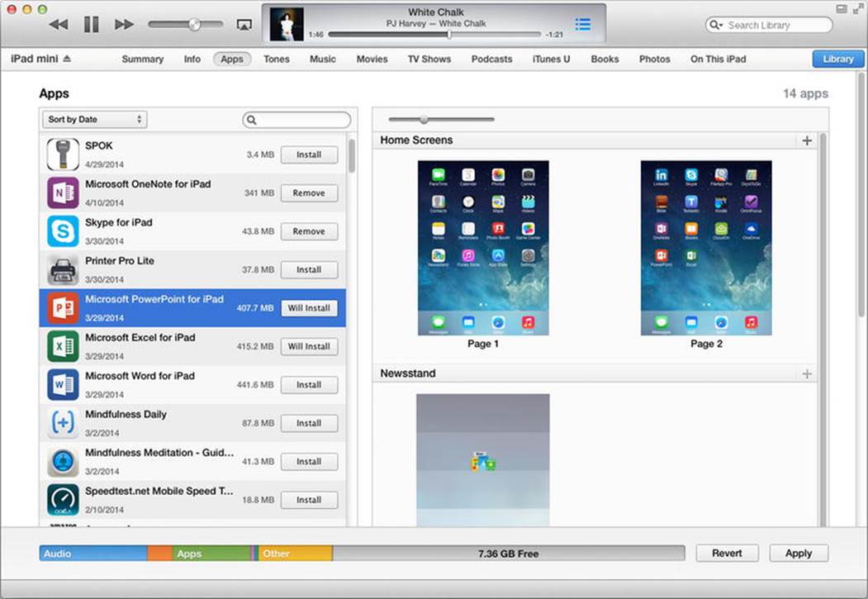Pause the currently playing song
This screenshot has height=599, width=868.
92,24
